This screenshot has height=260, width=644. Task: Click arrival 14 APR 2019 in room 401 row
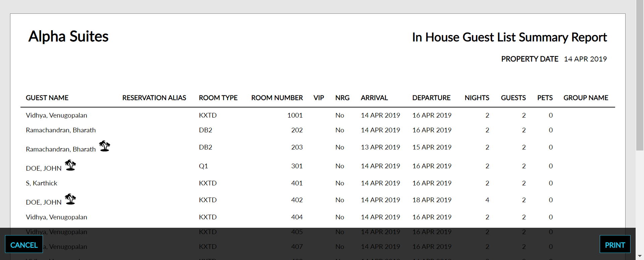[x=380, y=183]
